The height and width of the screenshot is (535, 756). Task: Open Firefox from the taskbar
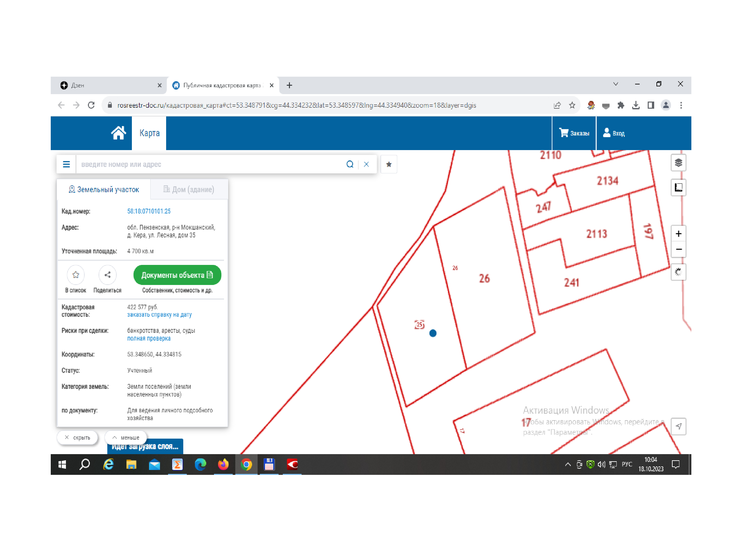[x=223, y=464]
